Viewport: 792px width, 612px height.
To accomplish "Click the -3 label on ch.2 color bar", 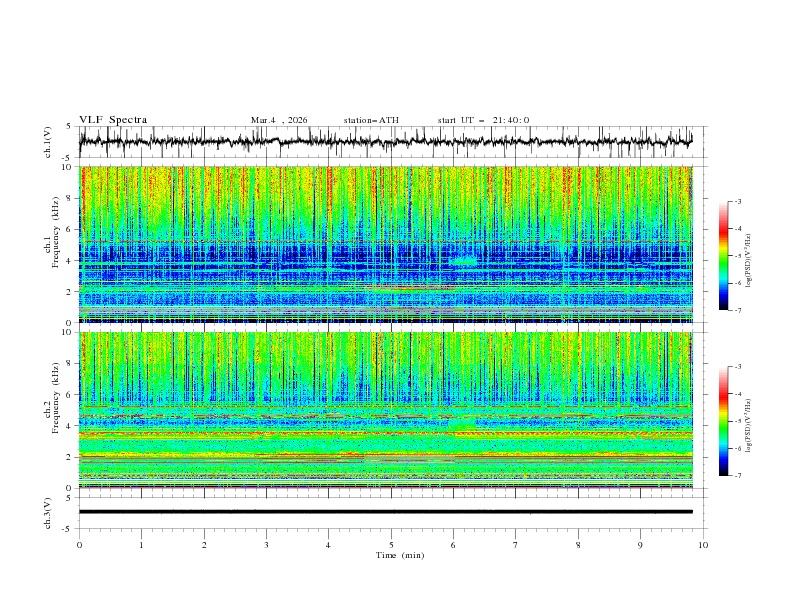I will [x=738, y=367].
